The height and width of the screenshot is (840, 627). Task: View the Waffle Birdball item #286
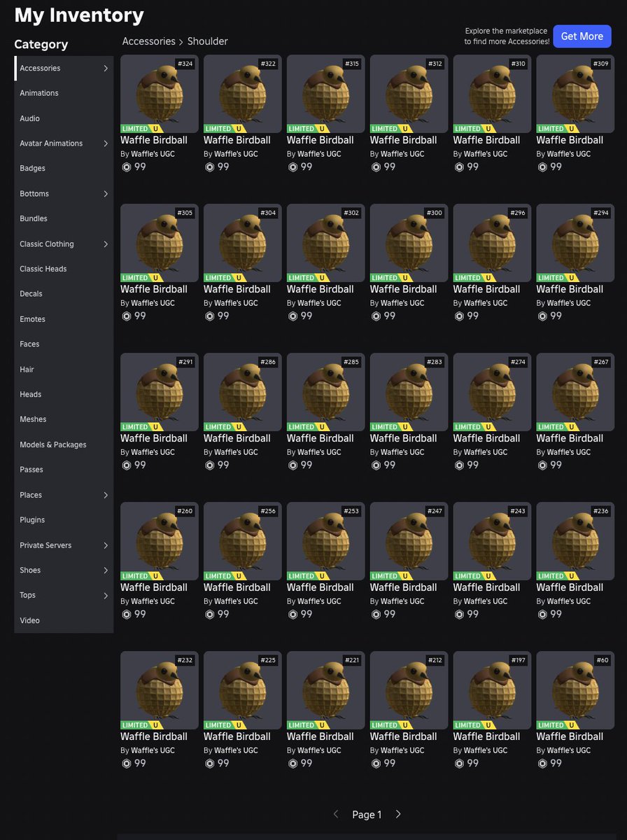click(243, 392)
